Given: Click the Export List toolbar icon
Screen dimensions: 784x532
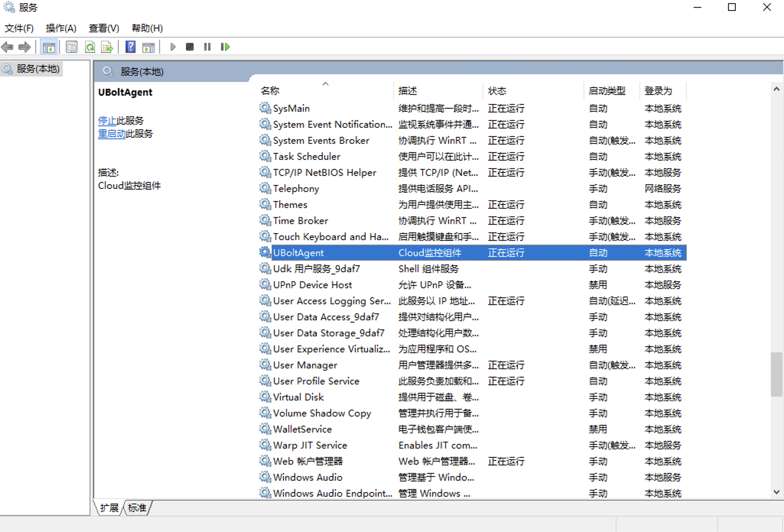Looking at the screenshot, I should 107,47.
